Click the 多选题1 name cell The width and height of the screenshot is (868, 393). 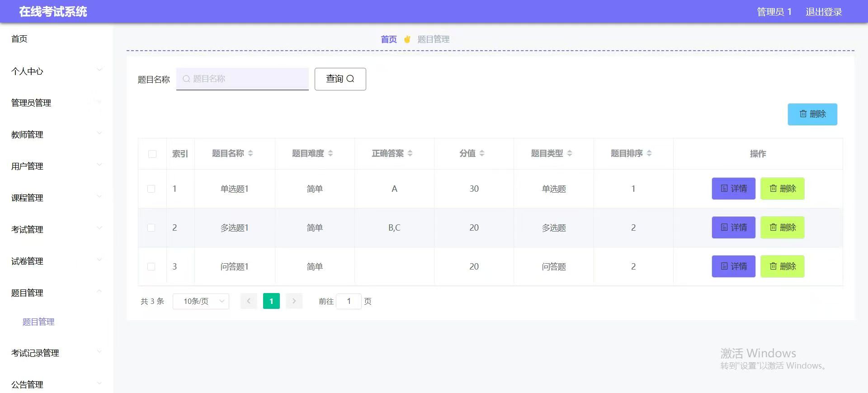234,227
